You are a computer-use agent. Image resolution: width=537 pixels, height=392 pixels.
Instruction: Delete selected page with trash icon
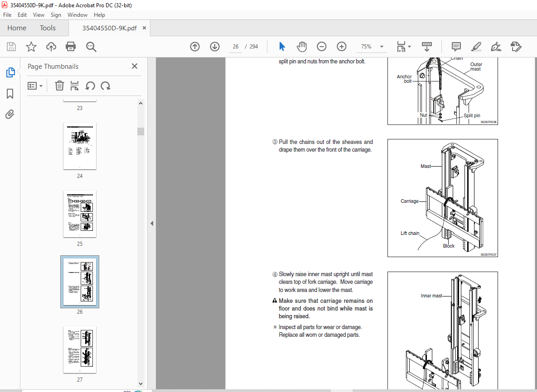click(x=59, y=86)
